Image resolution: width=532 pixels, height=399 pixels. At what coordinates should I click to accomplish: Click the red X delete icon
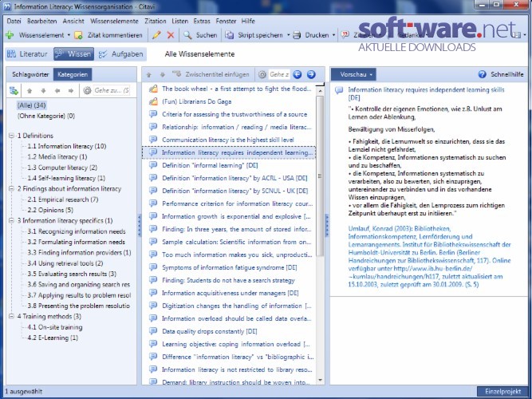pyautogui.click(x=171, y=35)
